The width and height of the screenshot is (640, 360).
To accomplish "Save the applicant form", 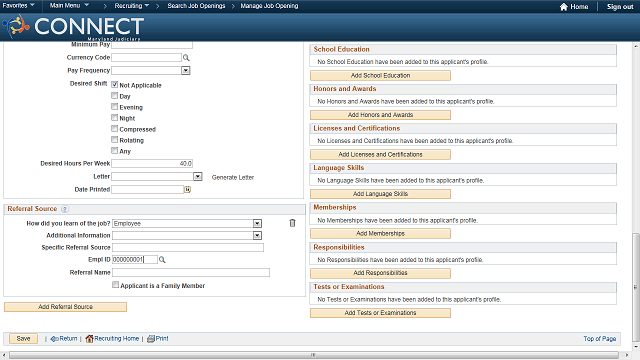I will point(23,338).
